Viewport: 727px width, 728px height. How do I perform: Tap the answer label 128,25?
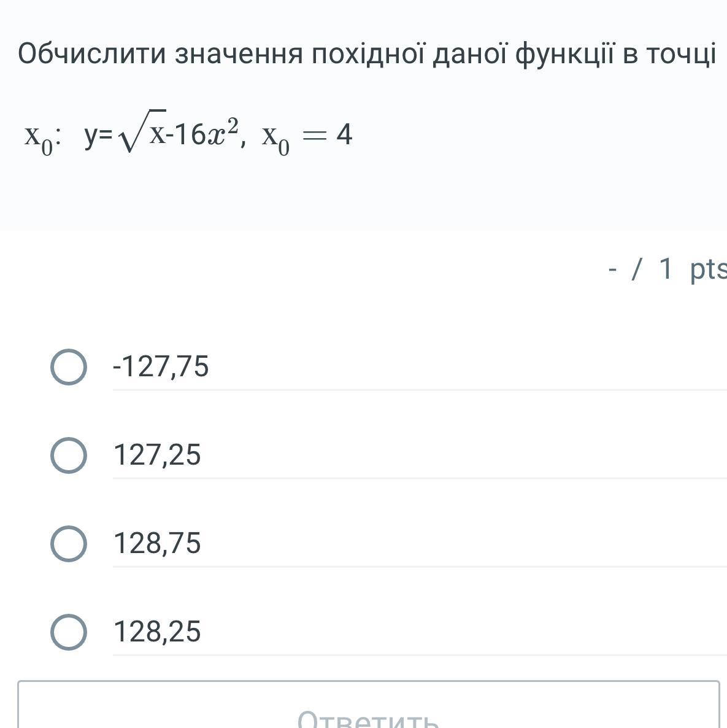[157, 632]
